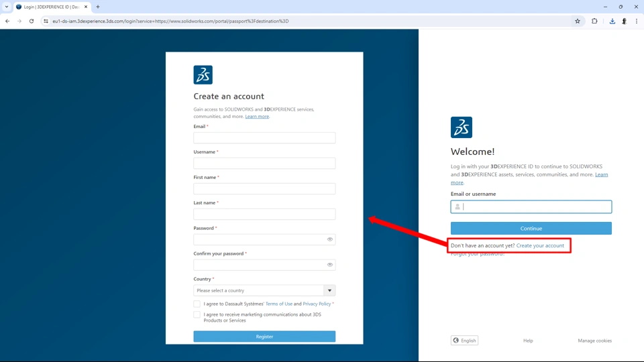Open a new tab with the plus icon
The height and width of the screenshot is (362, 644).
point(98,7)
